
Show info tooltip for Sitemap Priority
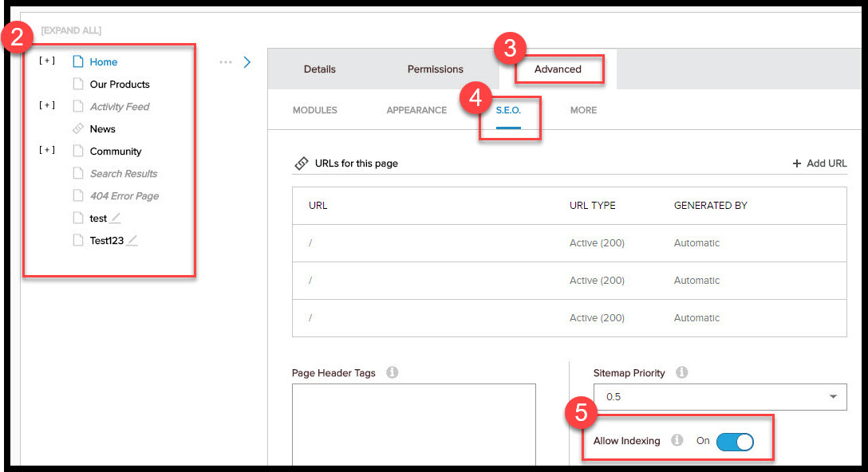point(681,372)
